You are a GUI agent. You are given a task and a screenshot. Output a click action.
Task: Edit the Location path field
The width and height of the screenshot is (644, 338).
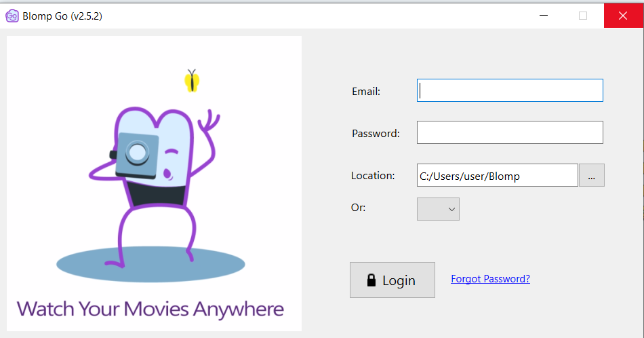[498, 175]
